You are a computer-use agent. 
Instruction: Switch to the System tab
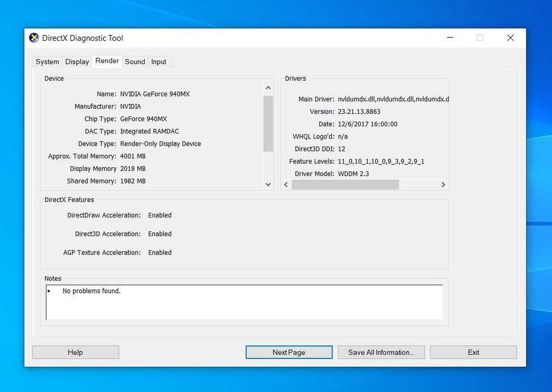47,62
